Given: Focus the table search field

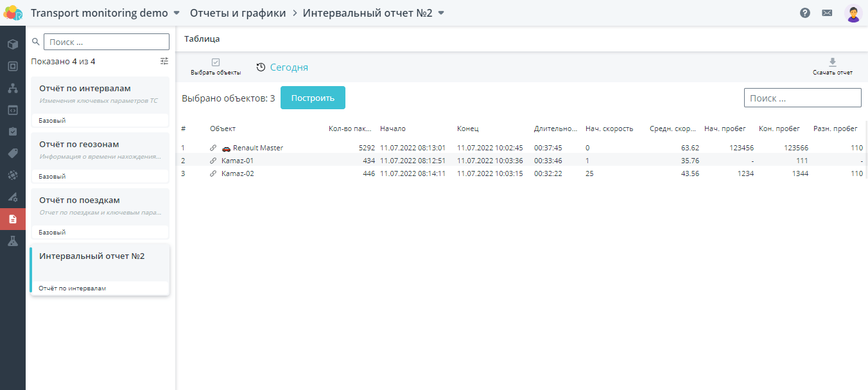Looking at the screenshot, I should (803, 98).
